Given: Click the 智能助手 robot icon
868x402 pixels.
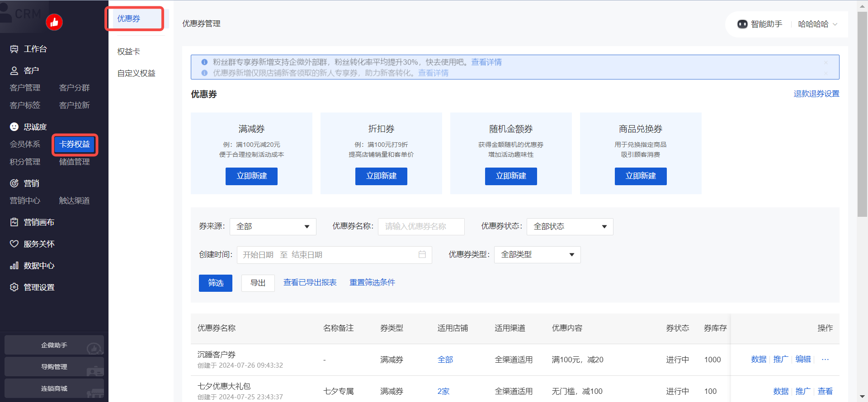Looking at the screenshot, I should [x=742, y=24].
